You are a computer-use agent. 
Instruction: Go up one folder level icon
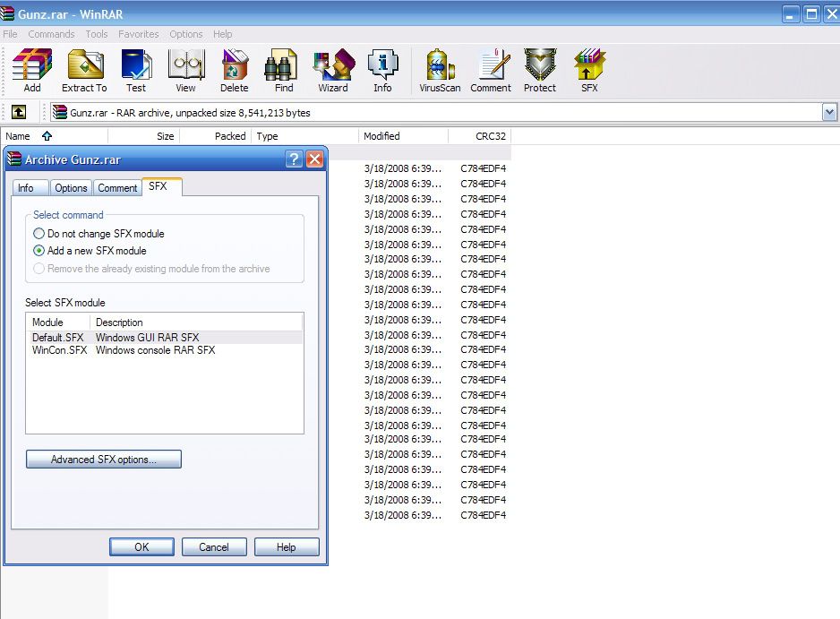click(x=19, y=113)
